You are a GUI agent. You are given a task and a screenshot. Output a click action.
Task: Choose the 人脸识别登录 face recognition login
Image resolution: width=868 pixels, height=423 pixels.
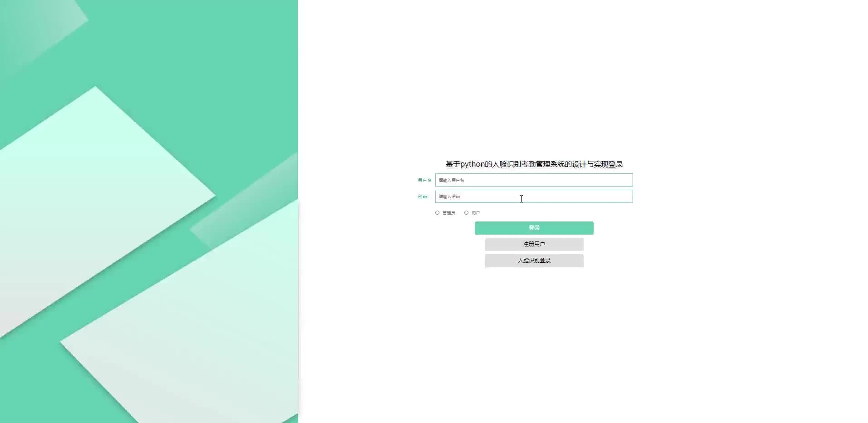click(x=534, y=261)
